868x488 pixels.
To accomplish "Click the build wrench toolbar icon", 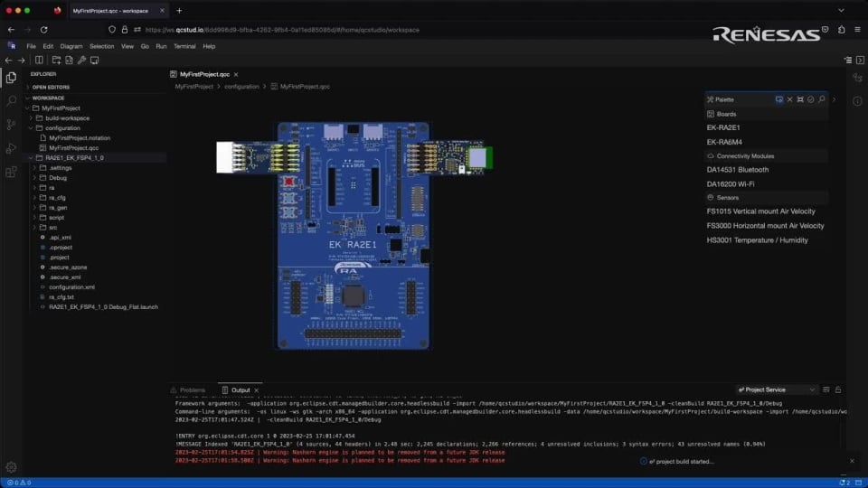I will 81,61.
